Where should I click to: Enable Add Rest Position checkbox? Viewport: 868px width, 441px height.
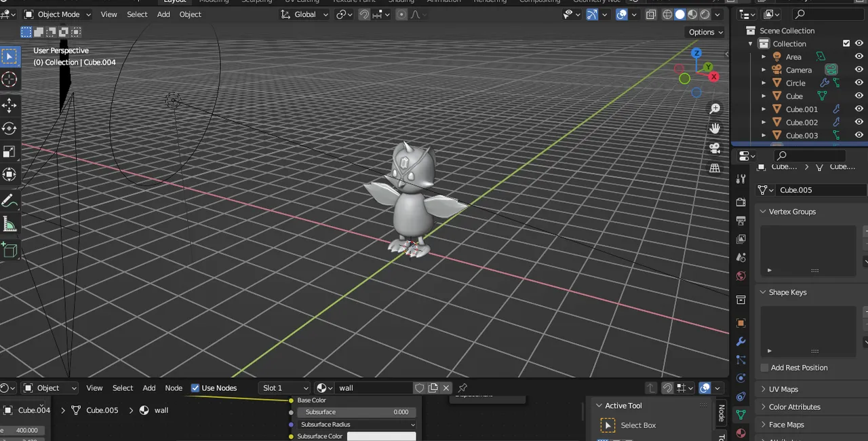(764, 368)
